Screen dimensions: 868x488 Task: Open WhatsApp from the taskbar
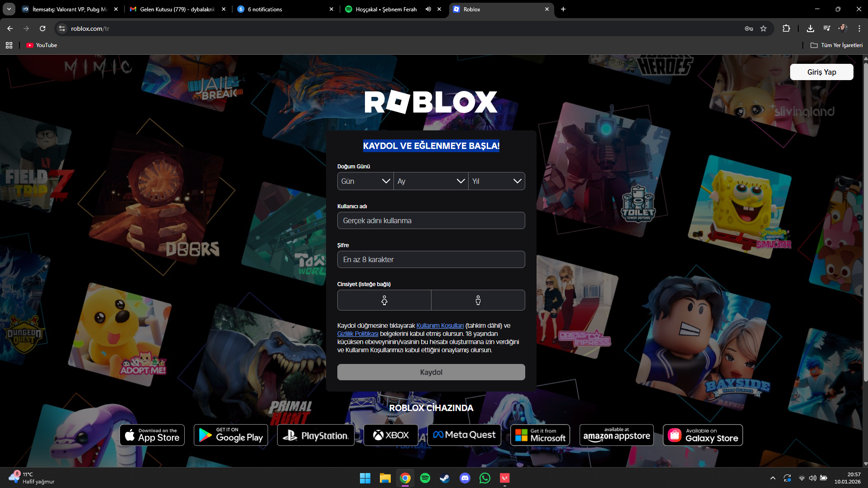click(485, 478)
